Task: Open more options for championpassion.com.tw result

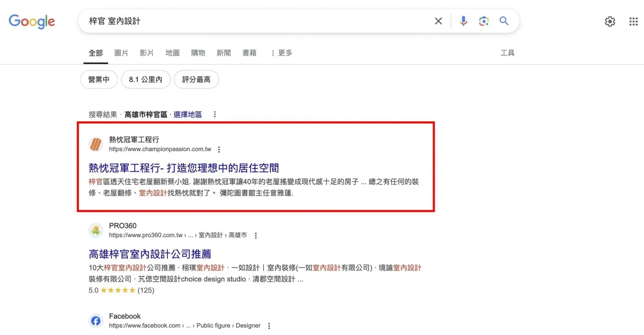Action: point(219,150)
